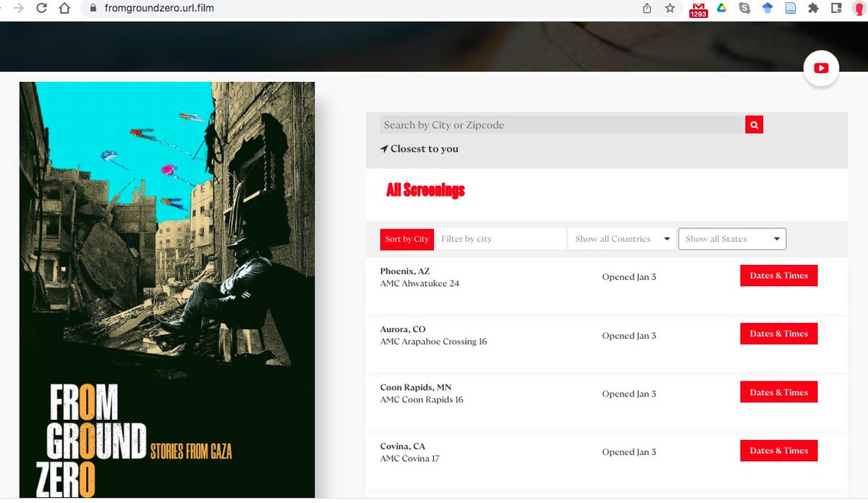The height and width of the screenshot is (503, 868).
Task: Click the share page icon in address bar
Action: 647,9
